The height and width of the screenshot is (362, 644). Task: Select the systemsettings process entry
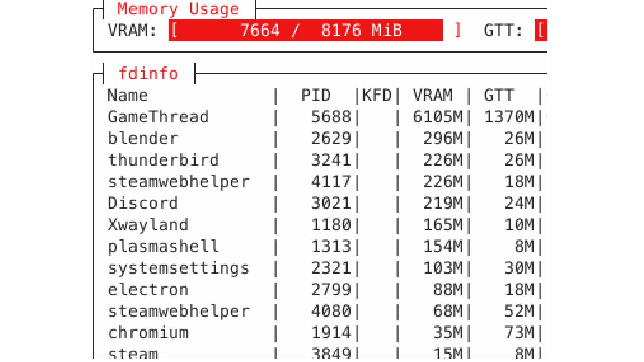pyautogui.click(x=178, y=267)
